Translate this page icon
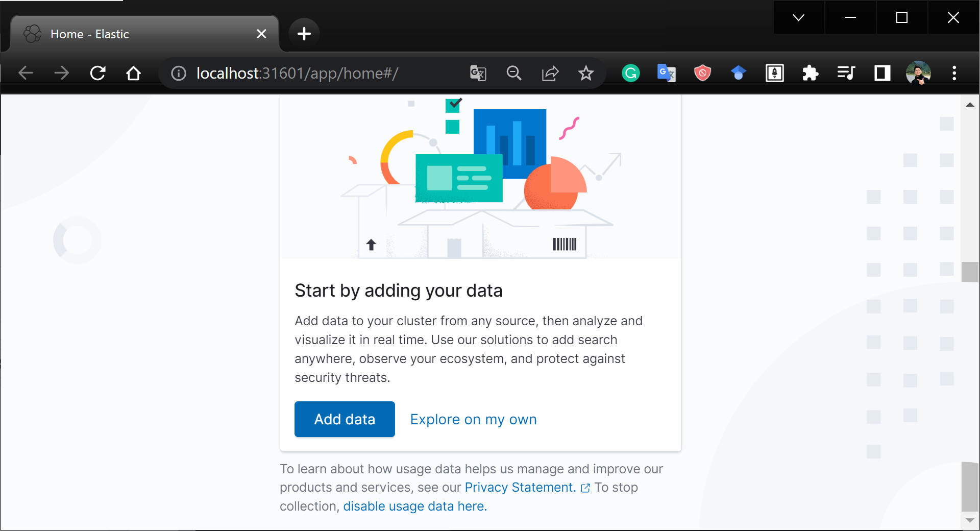The image size is (980, 531). [x=478, y=73]
